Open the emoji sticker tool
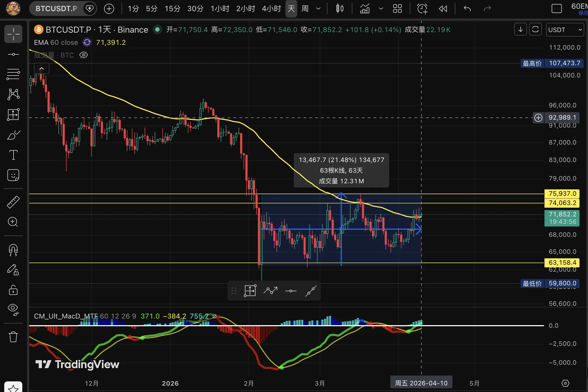 pyautogui.click(x=13, y=175)
